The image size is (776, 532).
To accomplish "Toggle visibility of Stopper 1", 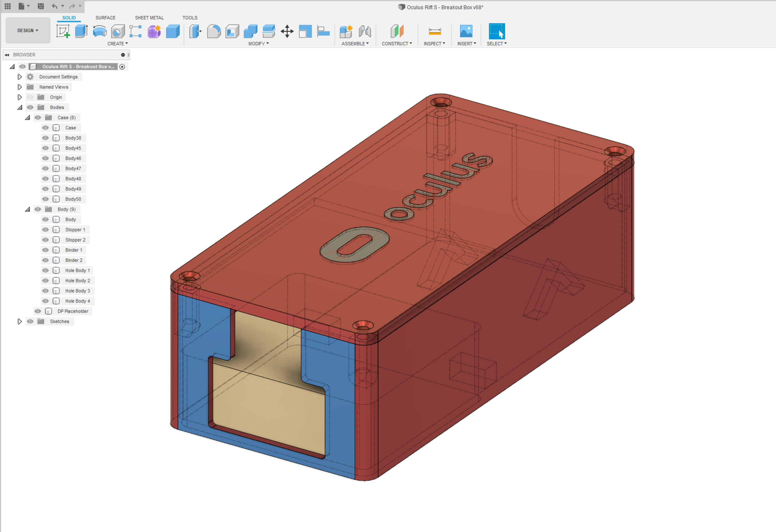I will coord(45,230).
